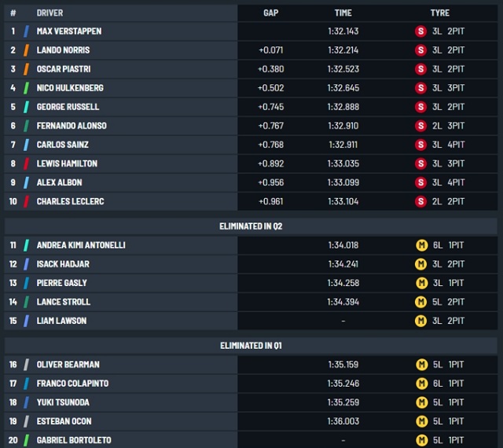Click Franco Colapinto's lap time 1:35.246
Screen dimensions: 503x448
tap(343, 384)
